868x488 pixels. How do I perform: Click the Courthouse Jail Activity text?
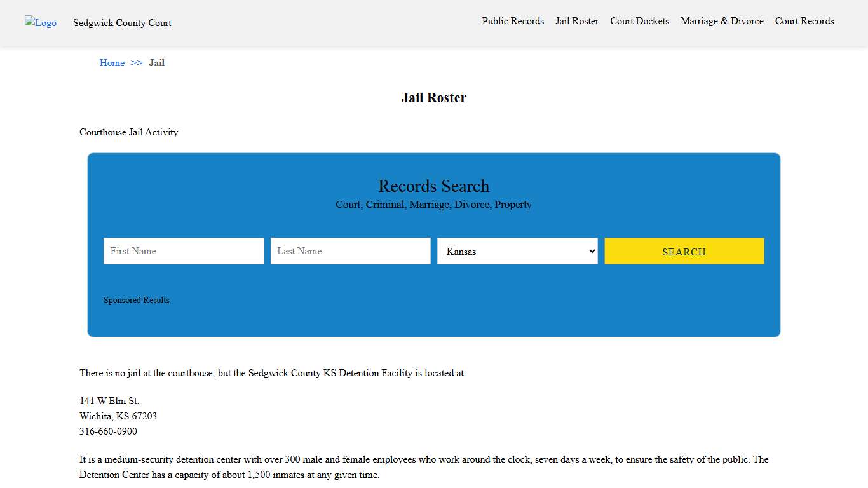tap(129, 132)
